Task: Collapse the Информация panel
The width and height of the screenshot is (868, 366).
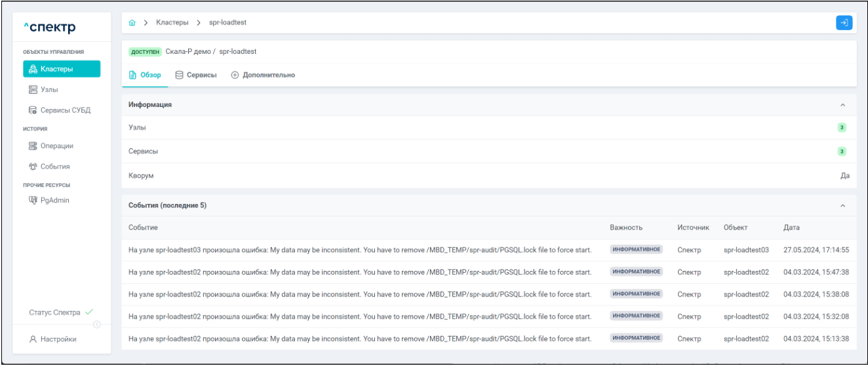Action: pos(843,105)
